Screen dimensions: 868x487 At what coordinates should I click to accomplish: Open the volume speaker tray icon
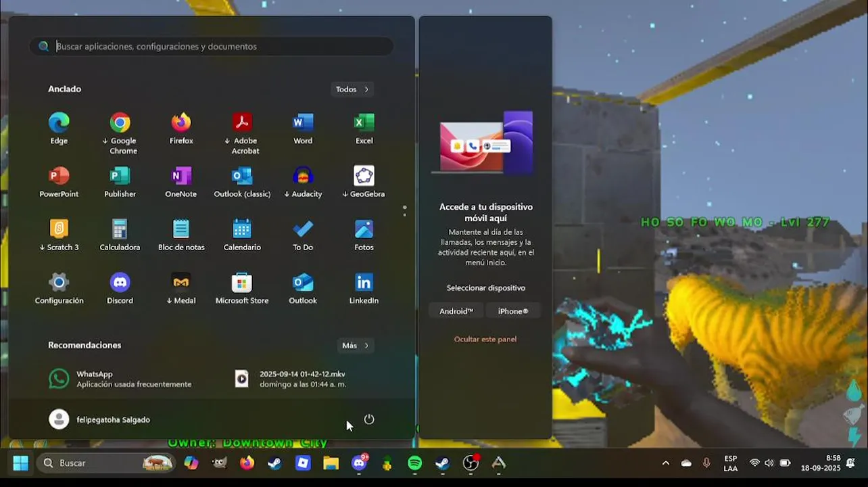[x=769, y=463]
